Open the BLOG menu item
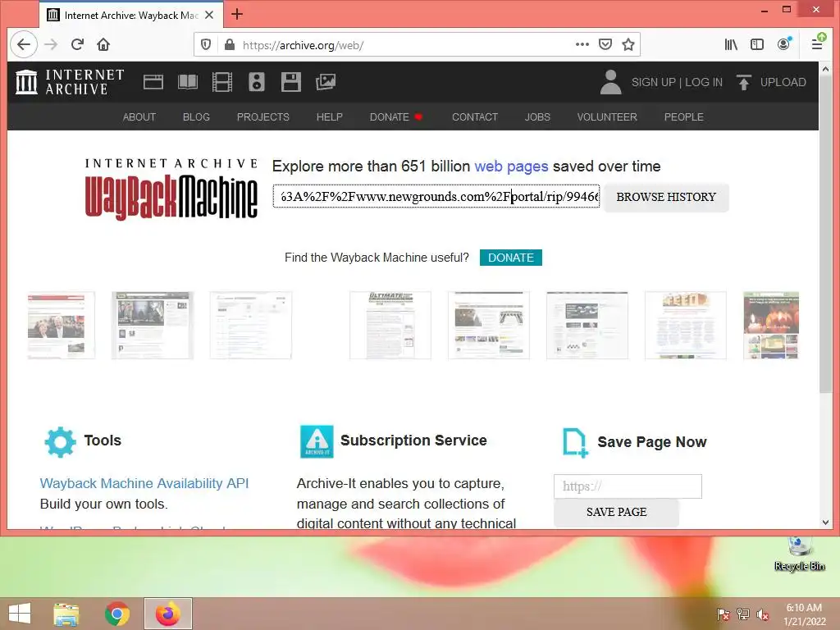 (196, 116)
